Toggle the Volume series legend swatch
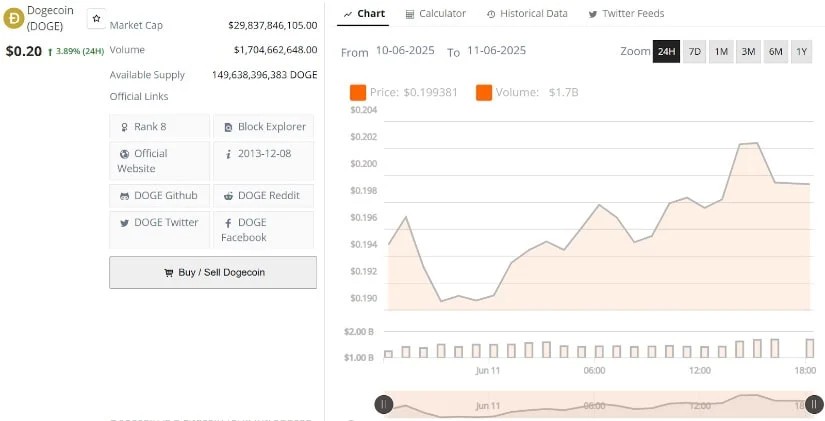Viewport: 825px width, 421px height. (x=484, y=93)
